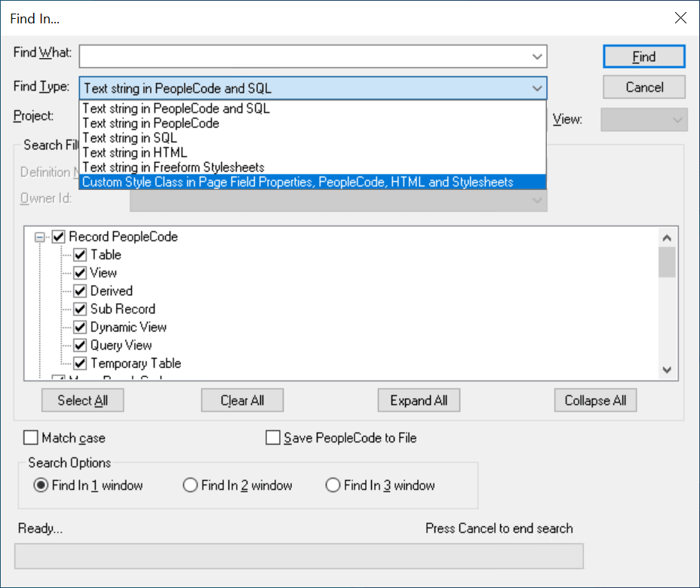The width and height of the screenshot is (700, 588).
Task: Click the Press Cancel to end search text
Action: pos(499,528)
